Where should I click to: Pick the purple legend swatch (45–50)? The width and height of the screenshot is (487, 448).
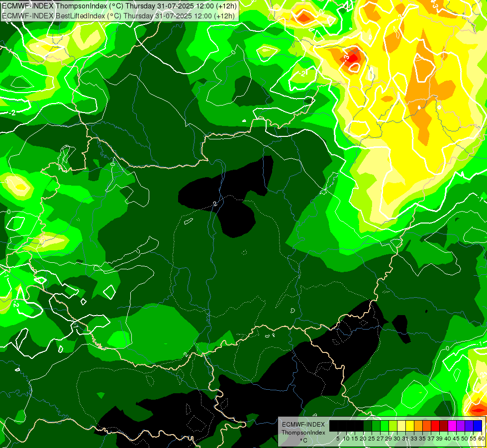pyautogui.click(x=461, y=426)
